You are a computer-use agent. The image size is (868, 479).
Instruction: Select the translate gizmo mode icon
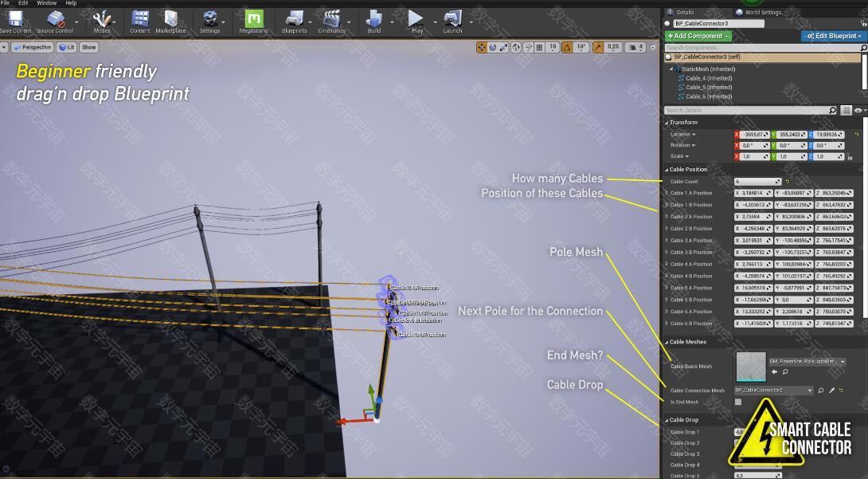[482, 48]
